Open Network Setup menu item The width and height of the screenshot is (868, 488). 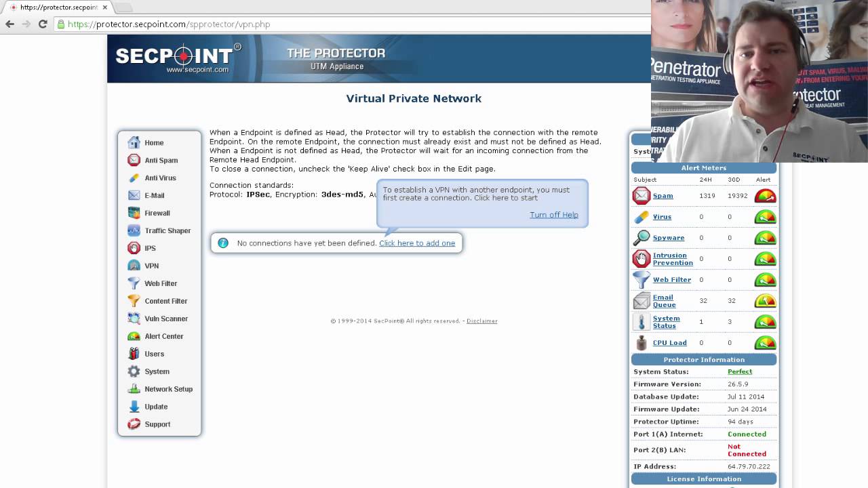[169, 389]
